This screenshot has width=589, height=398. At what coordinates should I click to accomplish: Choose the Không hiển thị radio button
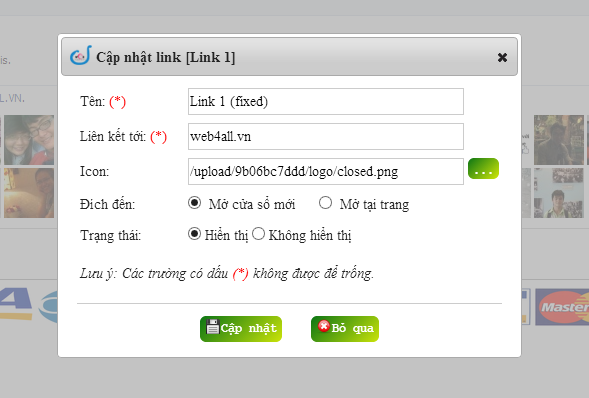pos(258,234)
